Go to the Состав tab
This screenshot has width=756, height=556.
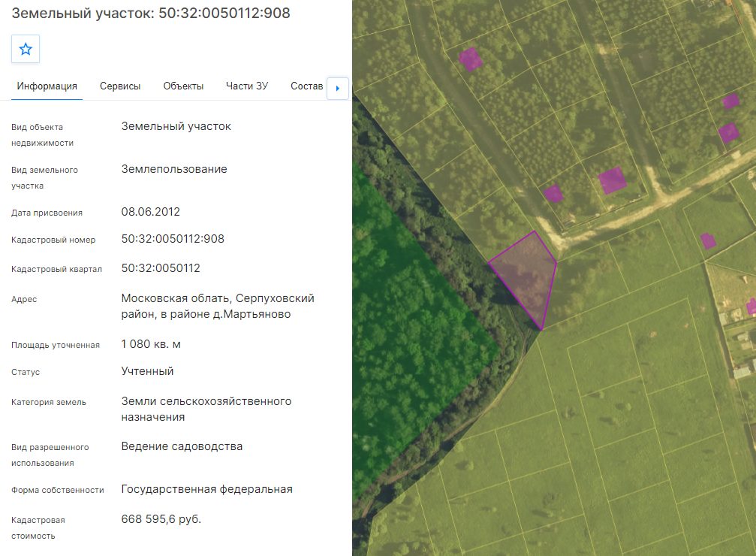click(306, 86)
